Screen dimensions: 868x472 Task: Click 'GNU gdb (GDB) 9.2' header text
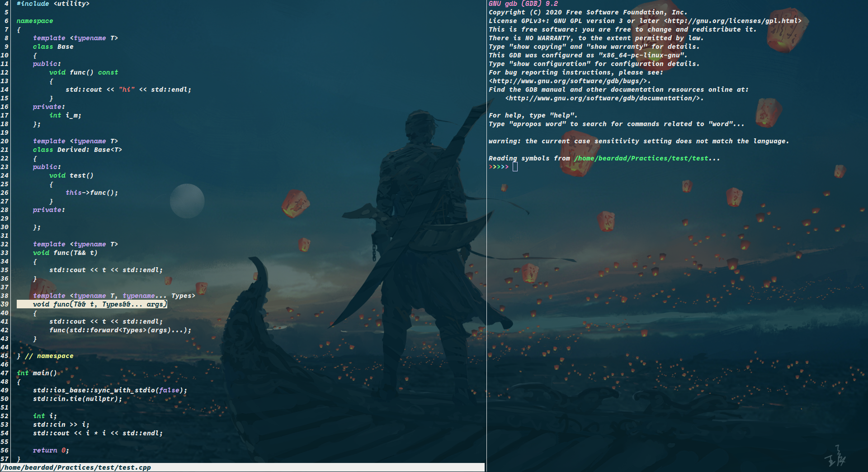point(523,4)
